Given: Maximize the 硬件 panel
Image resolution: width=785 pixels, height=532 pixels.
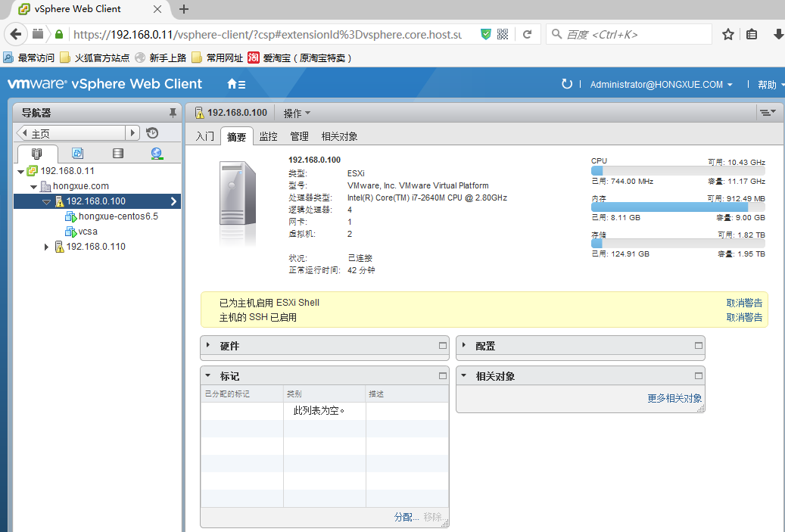Looking at the screenshot, I should pyautogui.click(x=443, y=345).
